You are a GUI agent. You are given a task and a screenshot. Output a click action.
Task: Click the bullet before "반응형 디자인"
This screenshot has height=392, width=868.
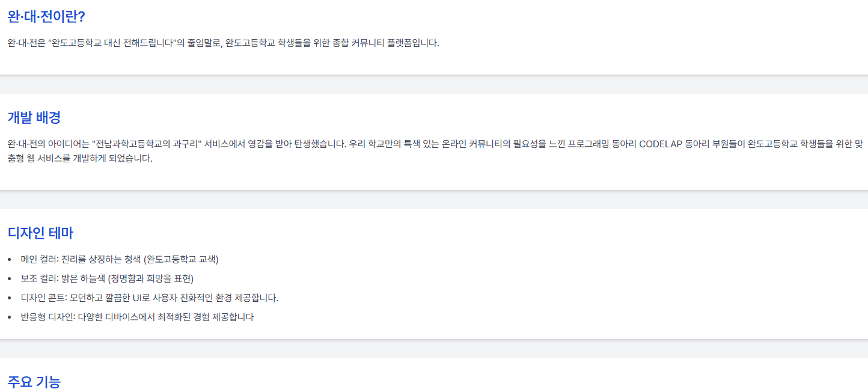(x=10, y=317)
